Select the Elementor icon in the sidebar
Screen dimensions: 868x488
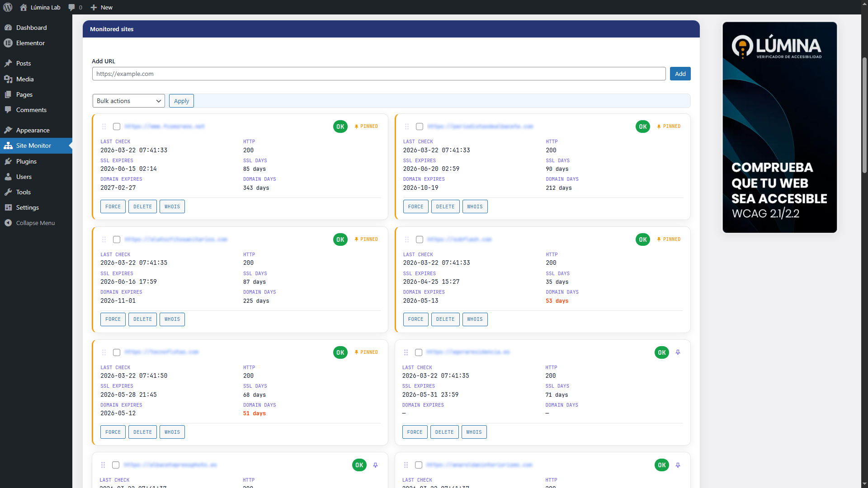pos(8,43)
